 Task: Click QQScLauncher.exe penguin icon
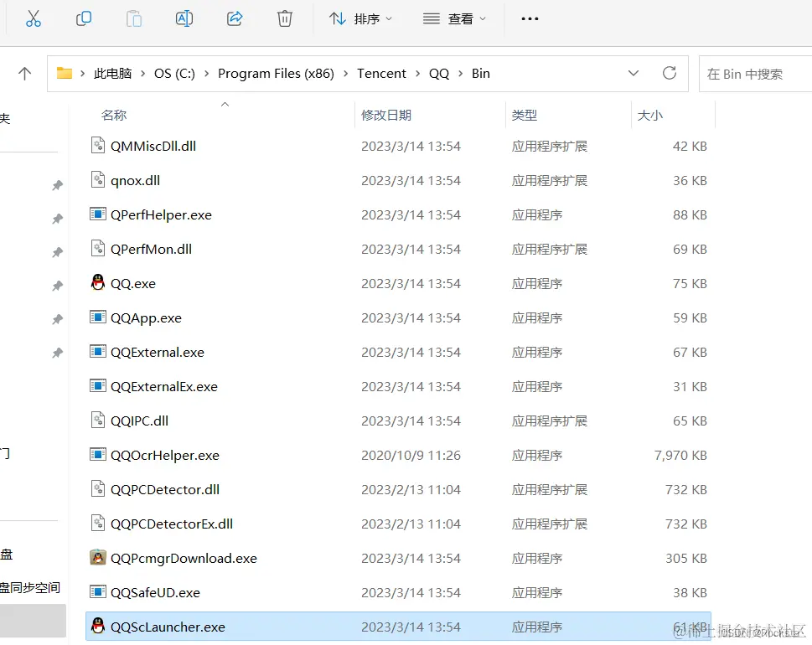click(98, 626)
